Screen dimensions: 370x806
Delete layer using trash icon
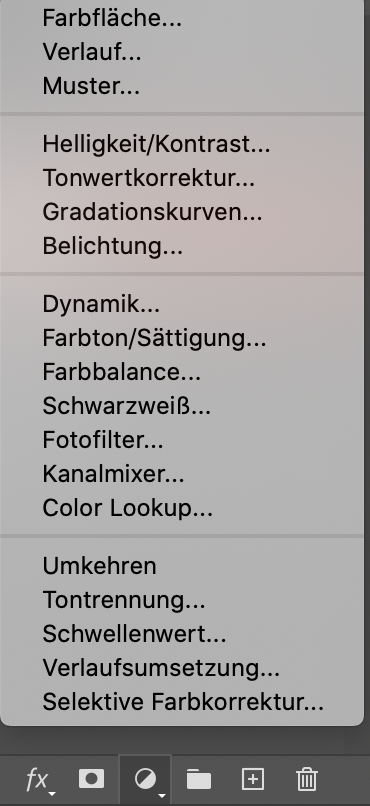point(307,779)
